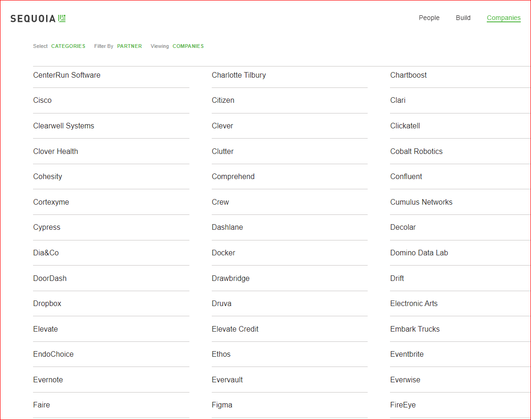531x420 pixels.
Task: Select the Everwise company
Action: pos(405,380)
